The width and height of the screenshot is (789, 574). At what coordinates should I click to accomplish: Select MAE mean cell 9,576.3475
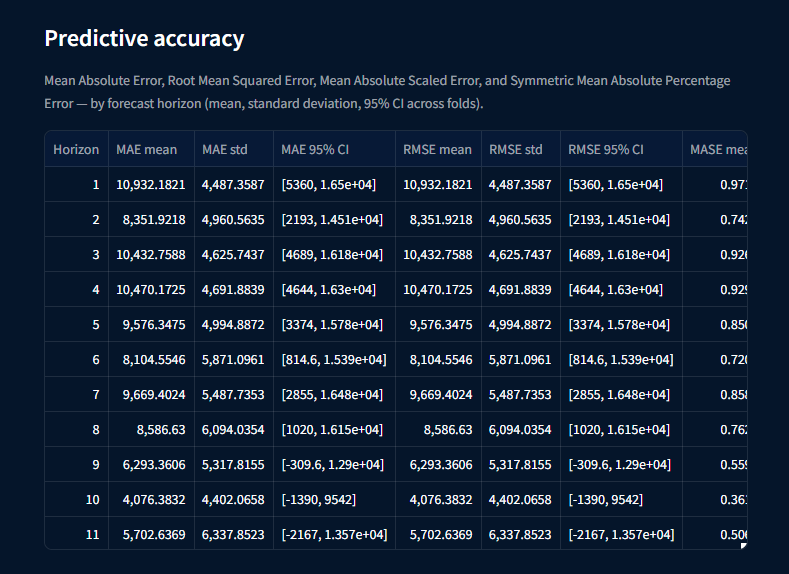[151, 324]
